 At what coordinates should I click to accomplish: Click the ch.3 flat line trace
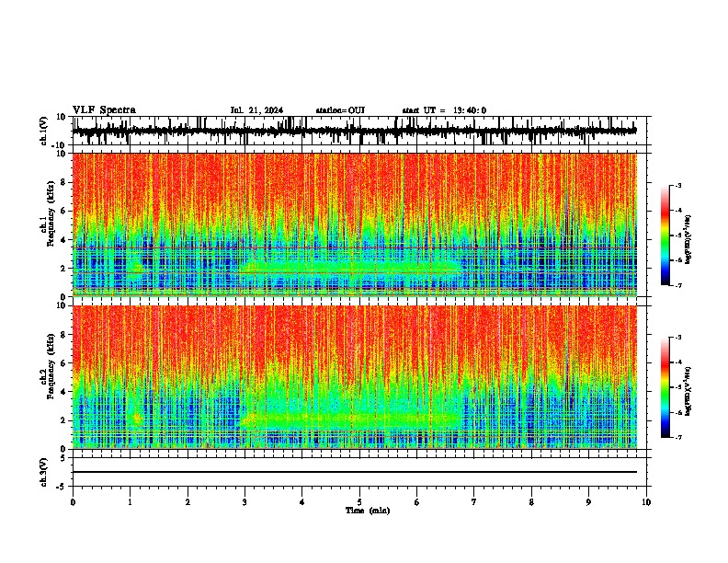pos(355,472)
